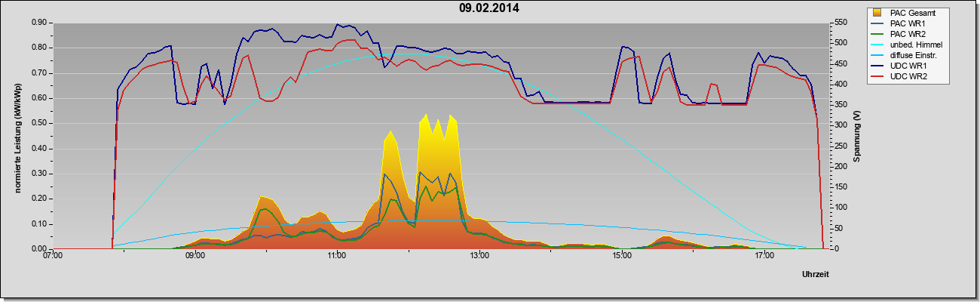Click the 550 value on voltage axis

[x=838, y=23]
